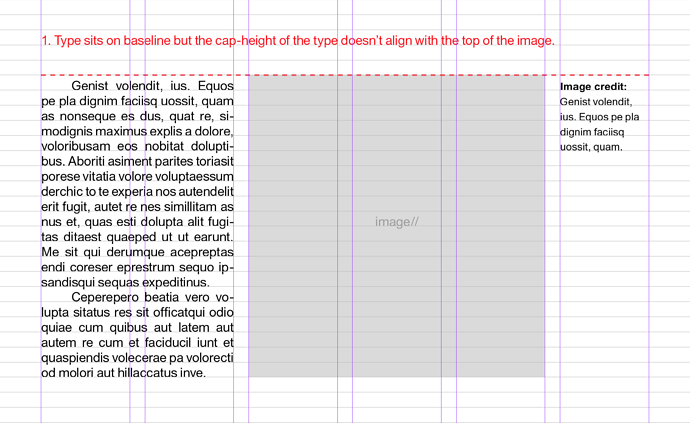Image resolution: width=690 pixels, height=423 pixels.
Task: Click the line 'sandisqui sequas expeditinus.'
Action: coord(125,282)
